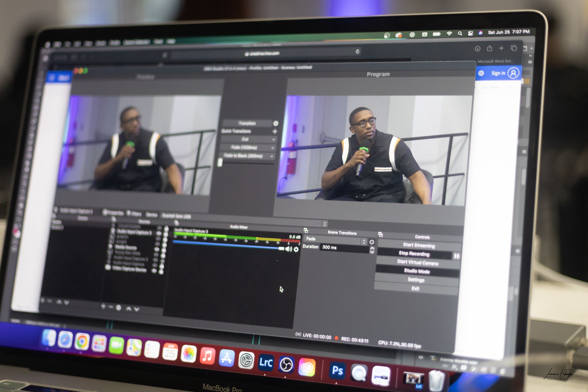Open the studio mode Transition settings gear
The height and width of the screenshot is (392, 588).
click(275, 123)
